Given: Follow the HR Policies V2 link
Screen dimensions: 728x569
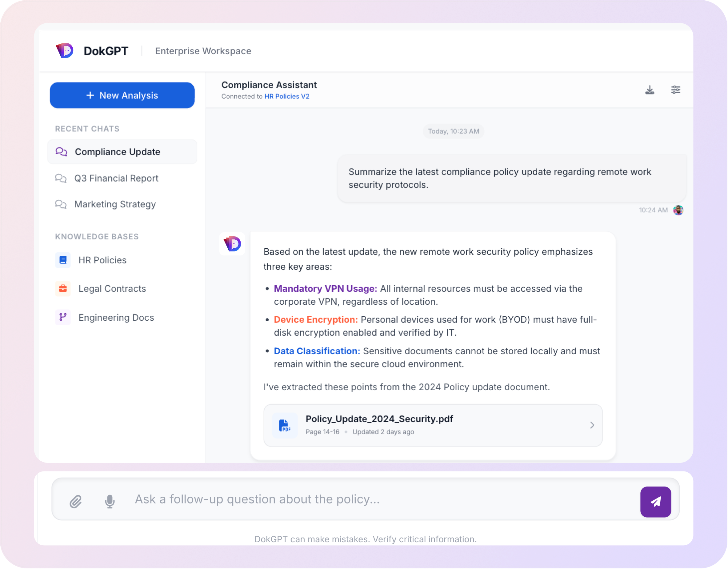Looking at the screenshot, I should 287,96.
